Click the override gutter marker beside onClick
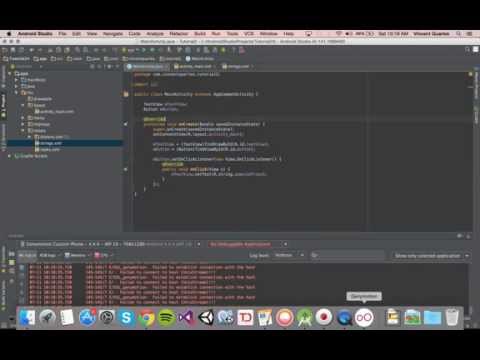 coord(126,169)
